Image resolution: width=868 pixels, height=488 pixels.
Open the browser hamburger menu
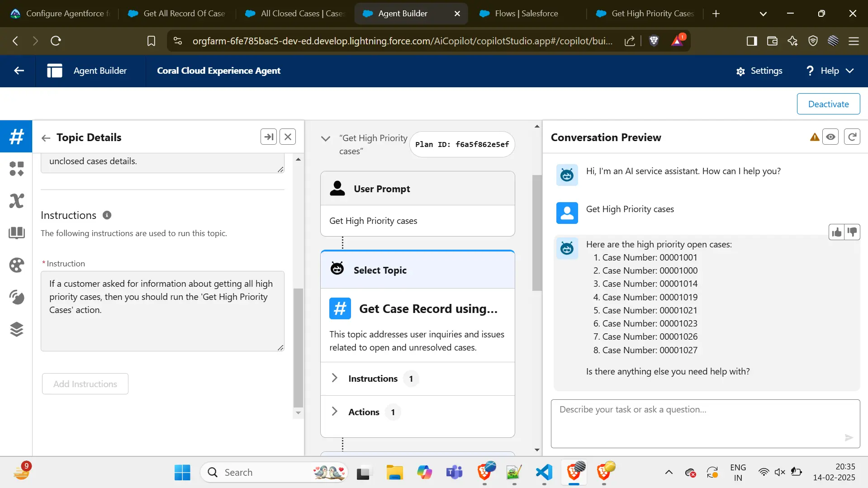[x=854, y=41]
